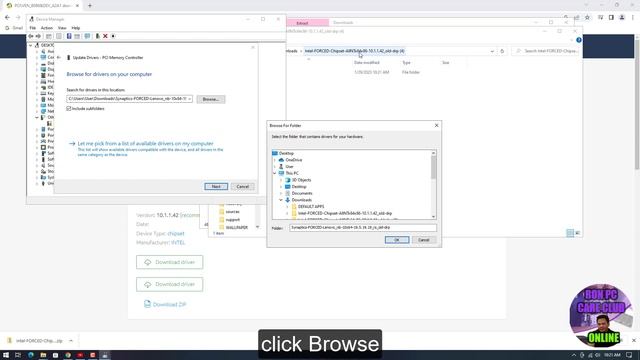Open File Explorer address history dropdown
Viewport: 640px width, 360px height.
pos(492,51)
